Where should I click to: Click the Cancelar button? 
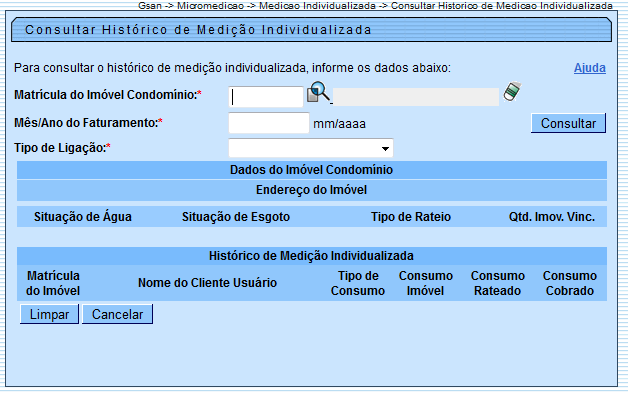coord(117,314)
